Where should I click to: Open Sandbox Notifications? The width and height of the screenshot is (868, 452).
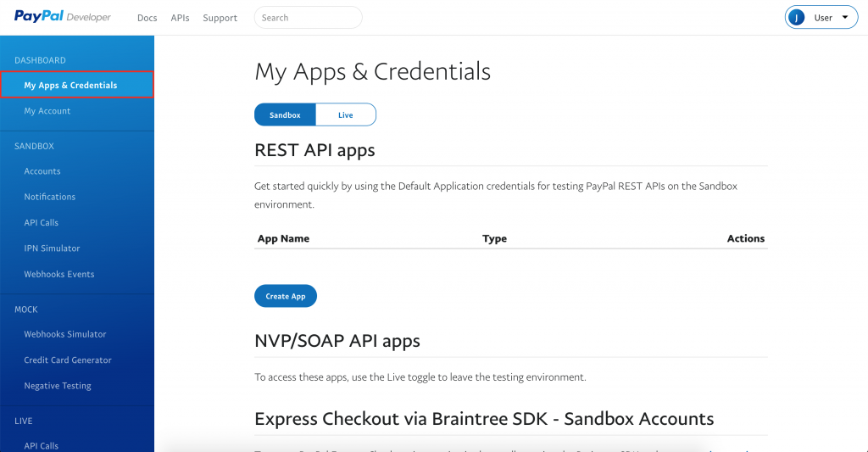tap(50, 197)
